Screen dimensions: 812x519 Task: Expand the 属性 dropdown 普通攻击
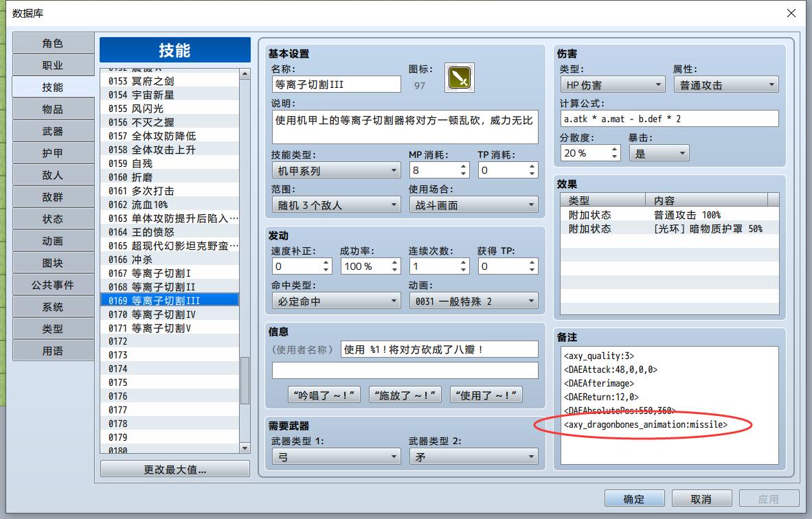727,85
